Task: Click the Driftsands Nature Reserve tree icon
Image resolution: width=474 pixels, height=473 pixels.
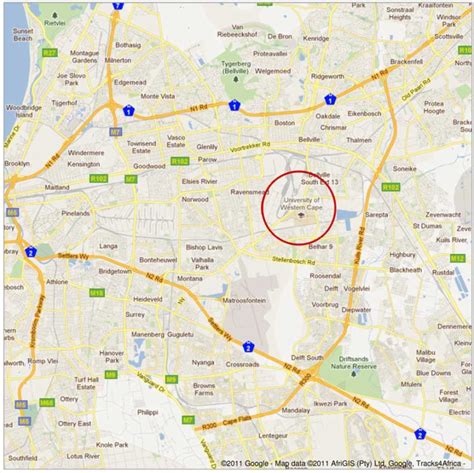Action: click(x=354, y=374)
